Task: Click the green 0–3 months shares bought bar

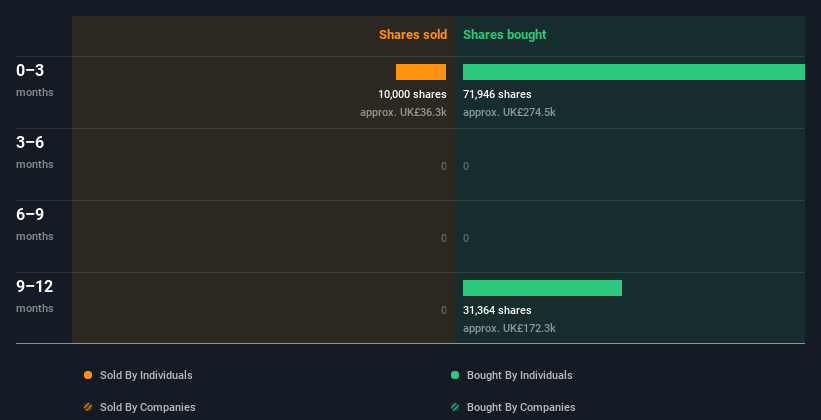Action: [634, 72]
